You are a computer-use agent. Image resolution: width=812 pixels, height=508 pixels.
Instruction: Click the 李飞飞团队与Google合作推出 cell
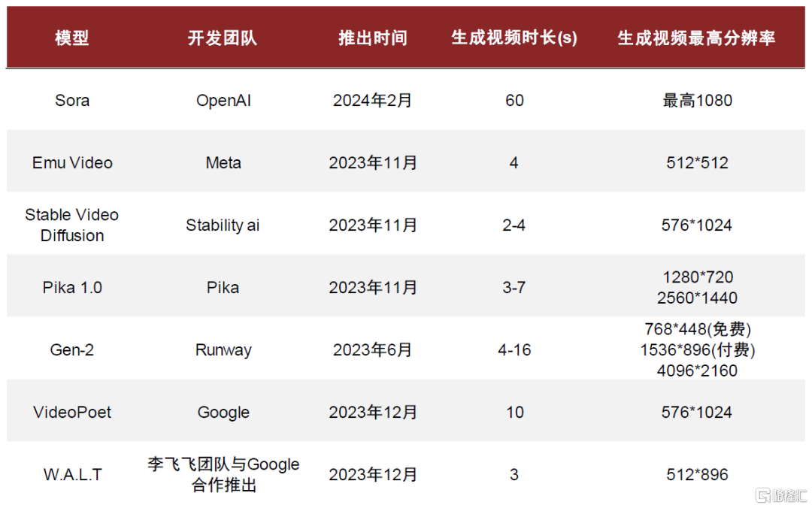(x=223, y=474)
